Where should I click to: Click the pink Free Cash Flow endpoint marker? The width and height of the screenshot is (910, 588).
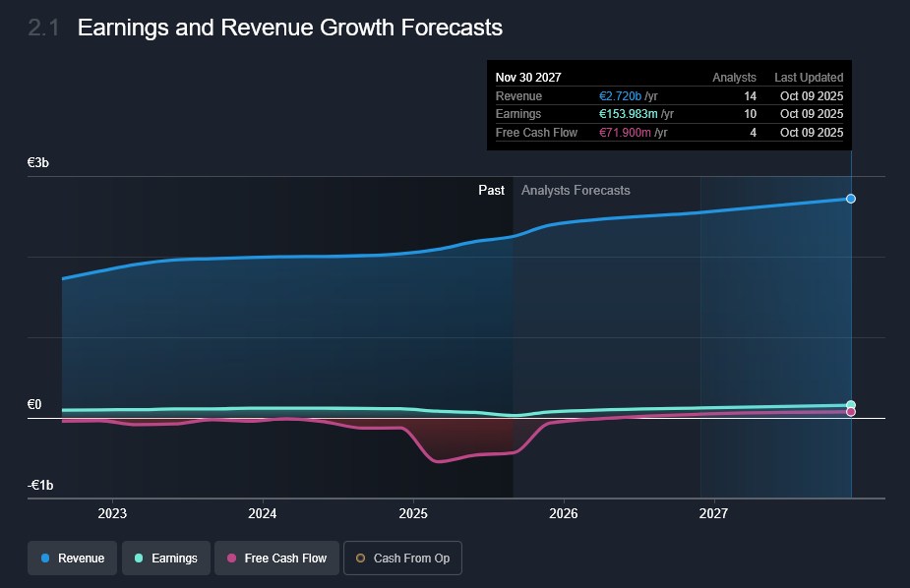[851, 412]
